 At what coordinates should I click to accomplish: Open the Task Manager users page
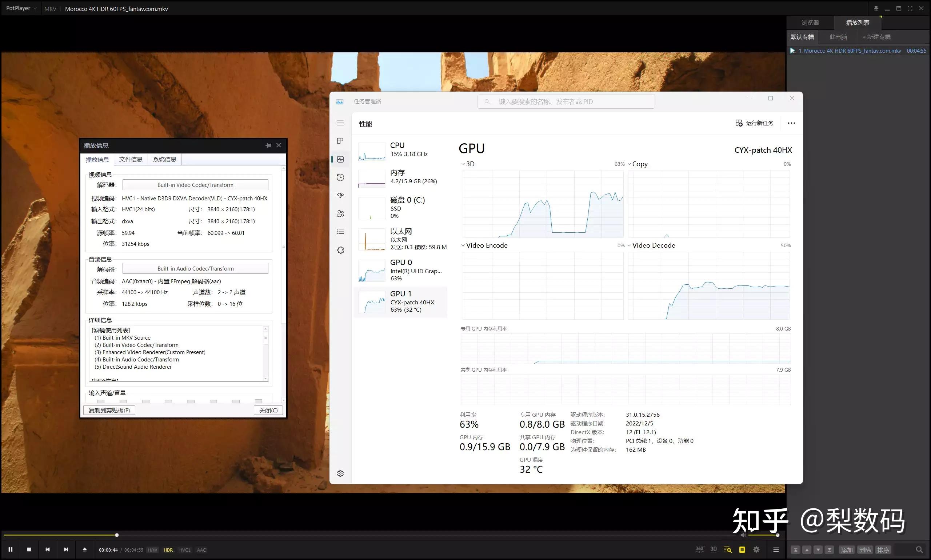(340, 213)
